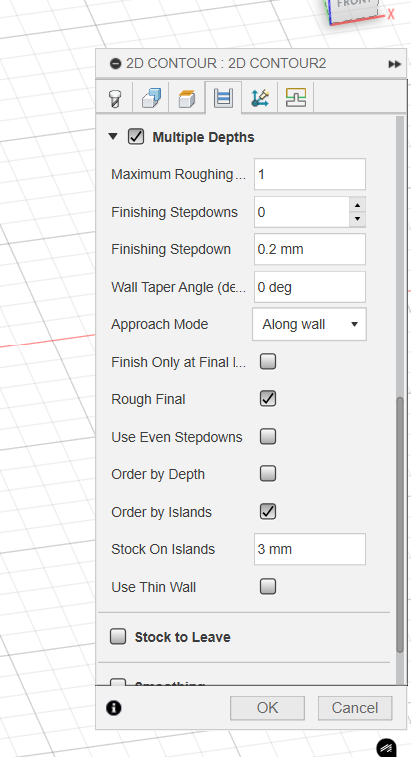
Task: Increase Finishing Stepdowns with up arrow
Action: tap(357, 205)
